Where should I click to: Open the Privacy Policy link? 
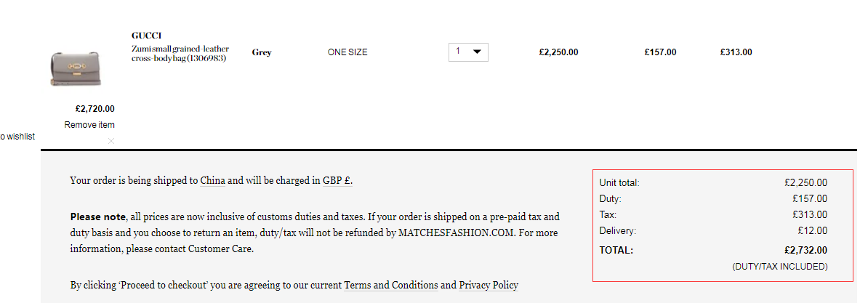click(x=489, y=285)
